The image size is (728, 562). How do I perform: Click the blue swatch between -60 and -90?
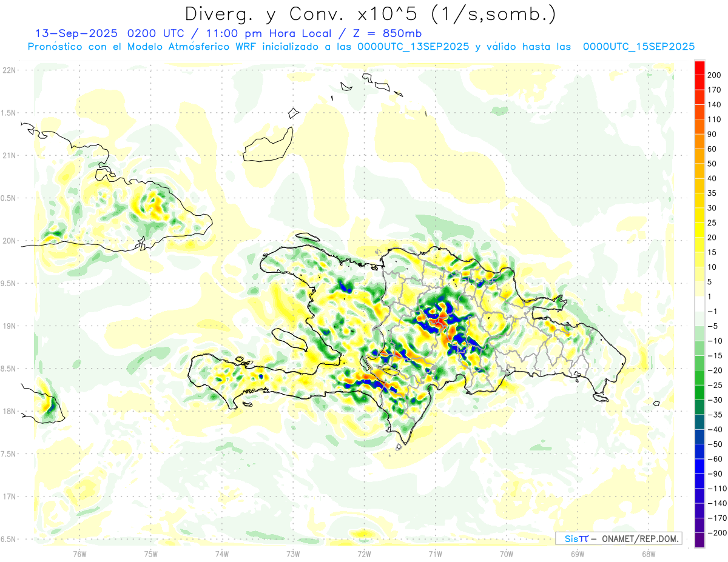[x=699, y=466]
